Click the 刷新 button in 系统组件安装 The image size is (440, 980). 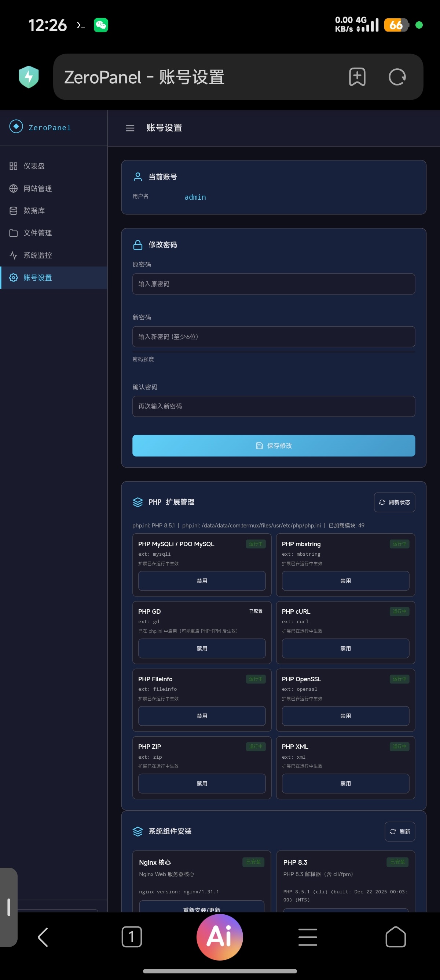[400, 832]
